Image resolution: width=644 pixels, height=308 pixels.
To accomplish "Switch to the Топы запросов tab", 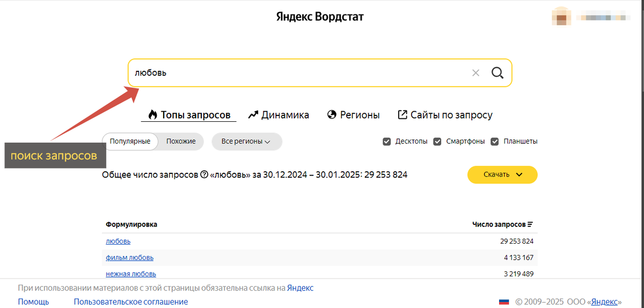I will pos(189,115).
